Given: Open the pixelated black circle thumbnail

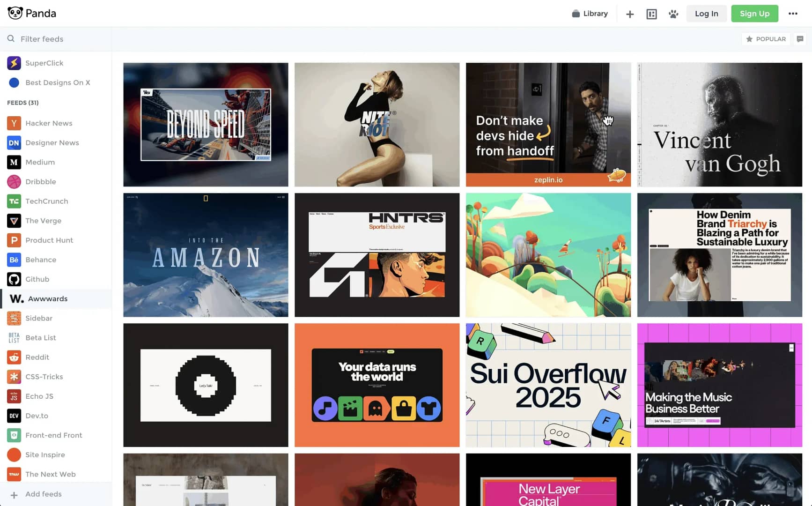Looking at the screenshot, I should point(206,385).
